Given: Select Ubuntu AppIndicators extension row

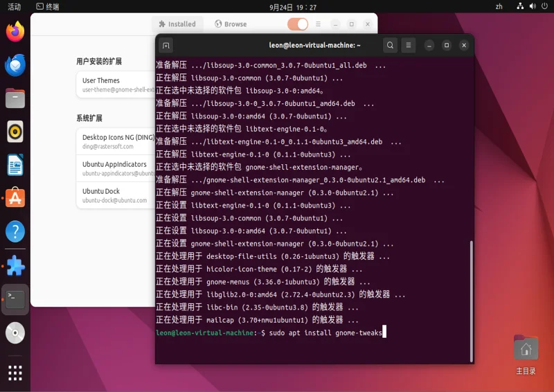Looking at the screenshot, I should click(x=116, y=168).
